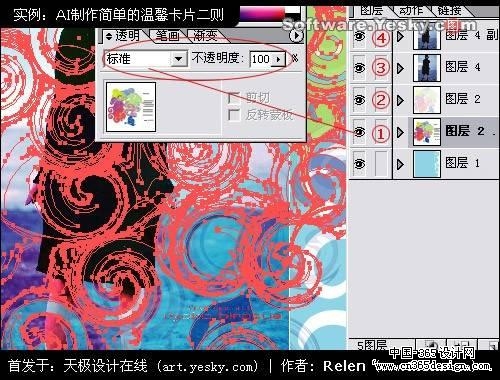Toggle visibility of 图层 4 layer
Viewport: 500px width, 380px height.
pos(359,68)
